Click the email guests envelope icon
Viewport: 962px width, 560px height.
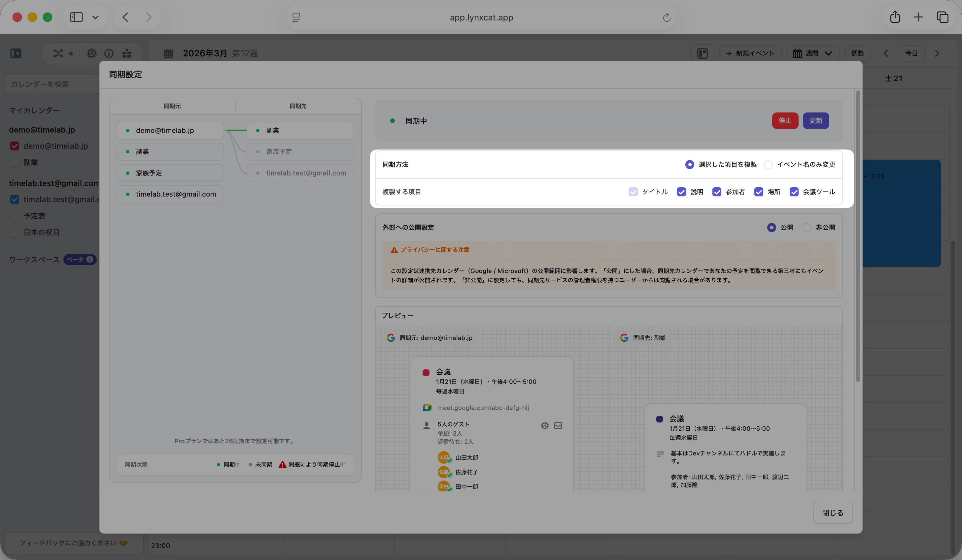(x=558, y=425)
